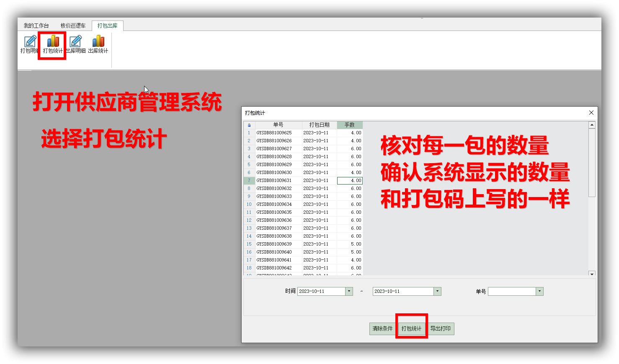Expand the start date dropdown
This screenshot has height=364, width=619.
(x=349, y=291)
